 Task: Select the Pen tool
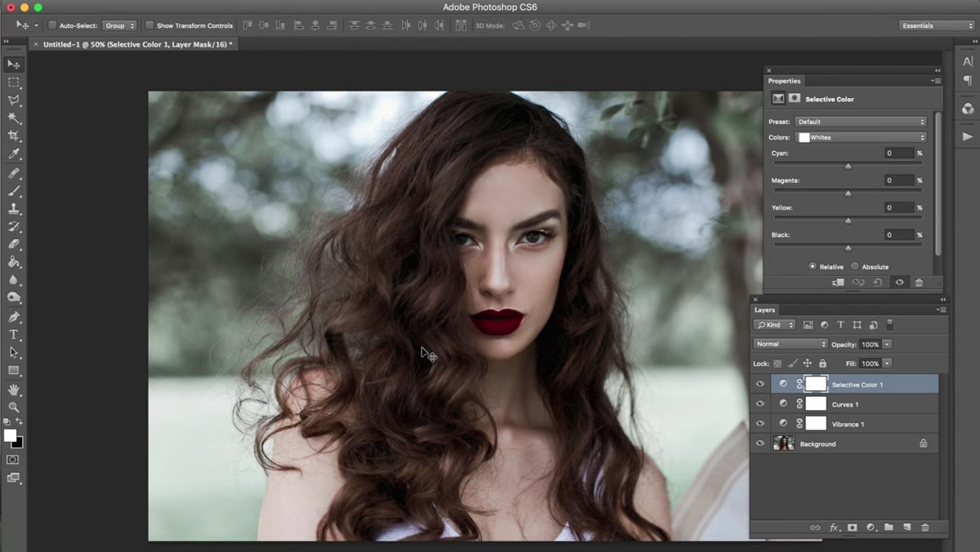coord(14,317)
